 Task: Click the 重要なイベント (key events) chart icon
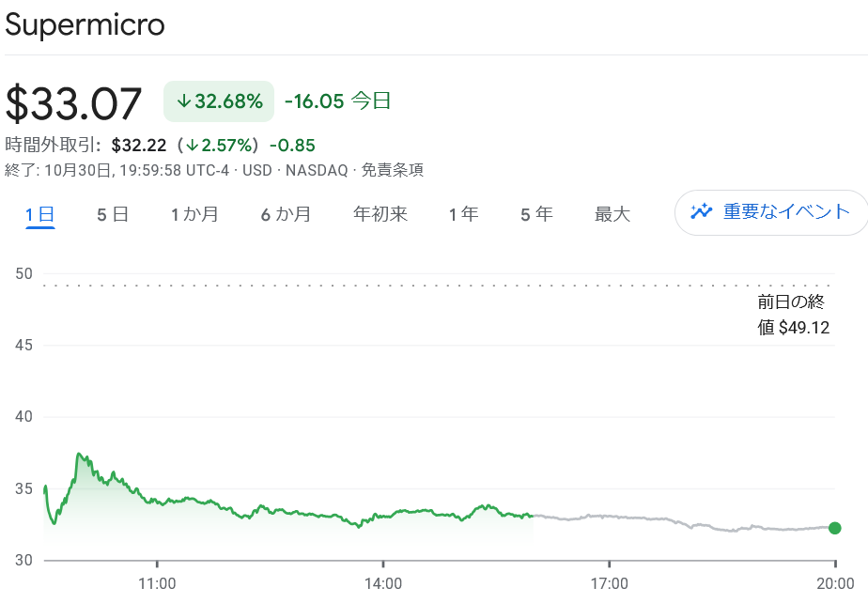click(703, 212)
